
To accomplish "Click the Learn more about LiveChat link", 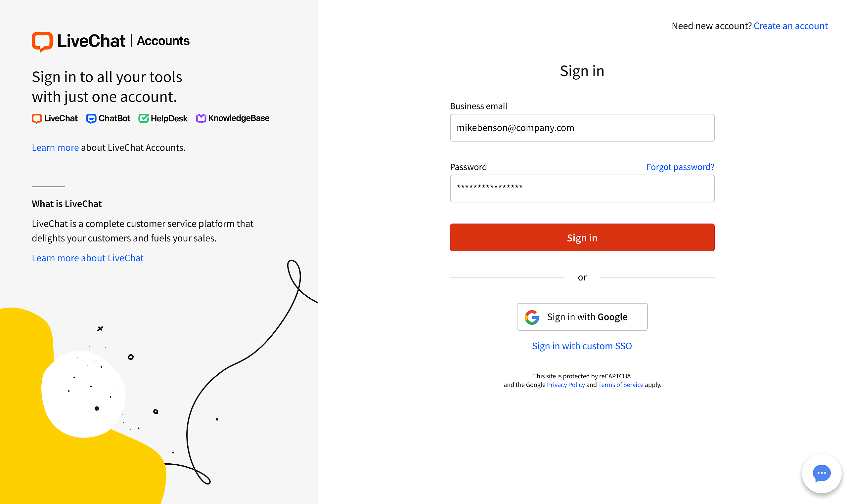I will click(88, 257).
